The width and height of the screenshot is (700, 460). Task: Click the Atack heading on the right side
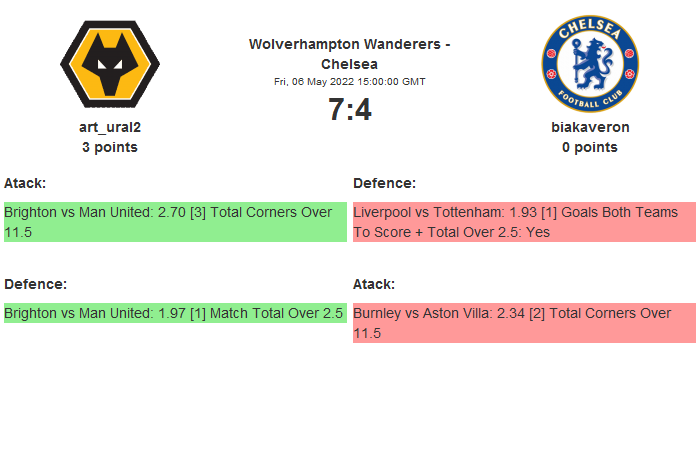(x=374, y=284)
